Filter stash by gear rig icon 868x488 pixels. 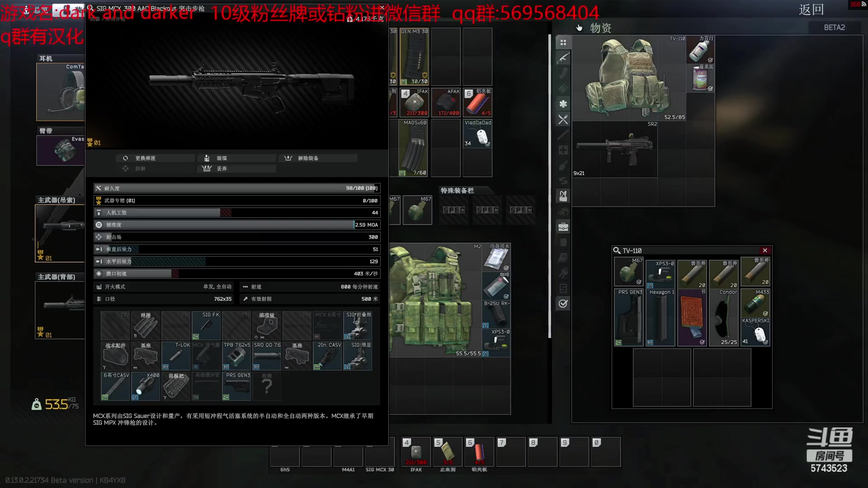pyautogui.click(x=563, y=196)
